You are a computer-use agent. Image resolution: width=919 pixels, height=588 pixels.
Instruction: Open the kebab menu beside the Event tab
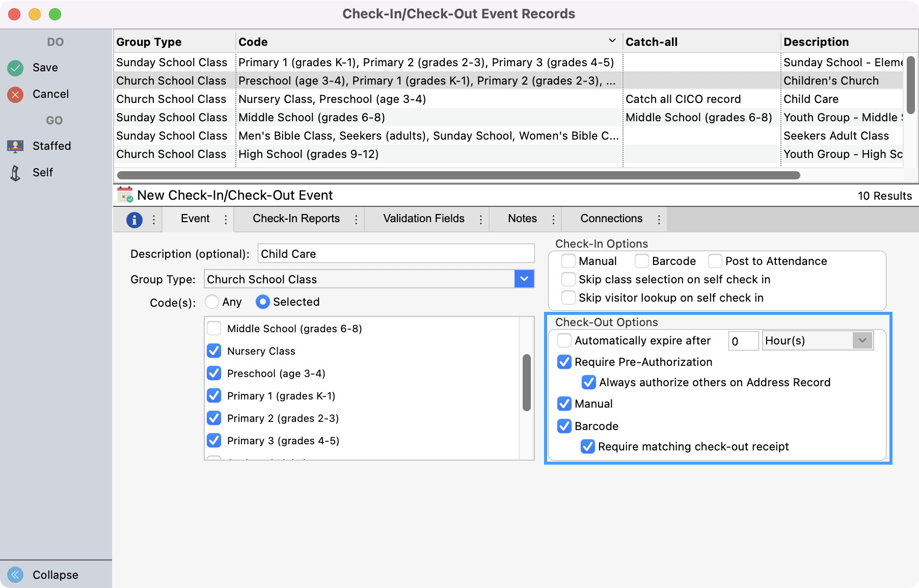(225, 219)
